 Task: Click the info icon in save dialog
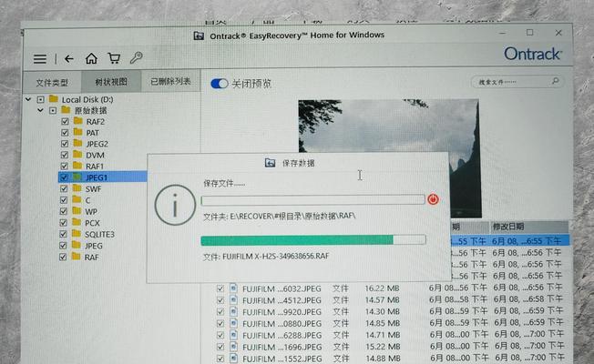point(175,205)
